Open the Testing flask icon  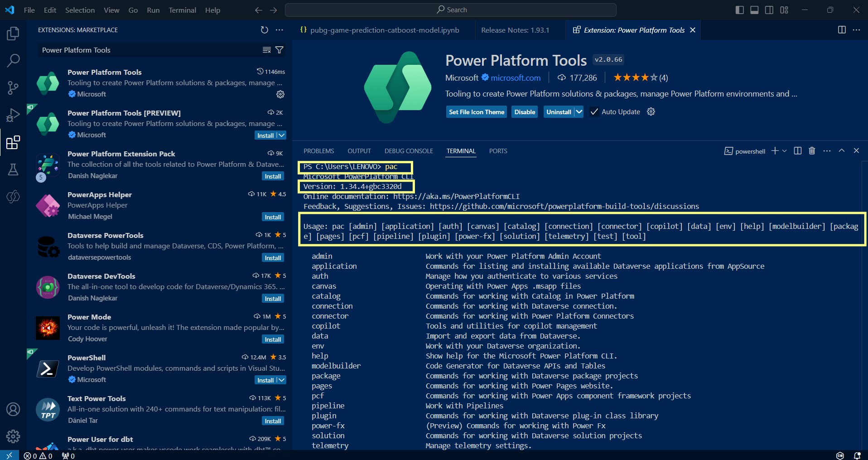point(13,169)
